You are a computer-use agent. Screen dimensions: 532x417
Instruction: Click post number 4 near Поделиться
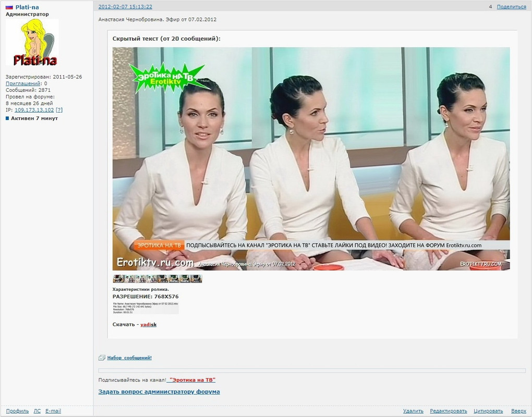pyautogui.click(x=490, y=6)
